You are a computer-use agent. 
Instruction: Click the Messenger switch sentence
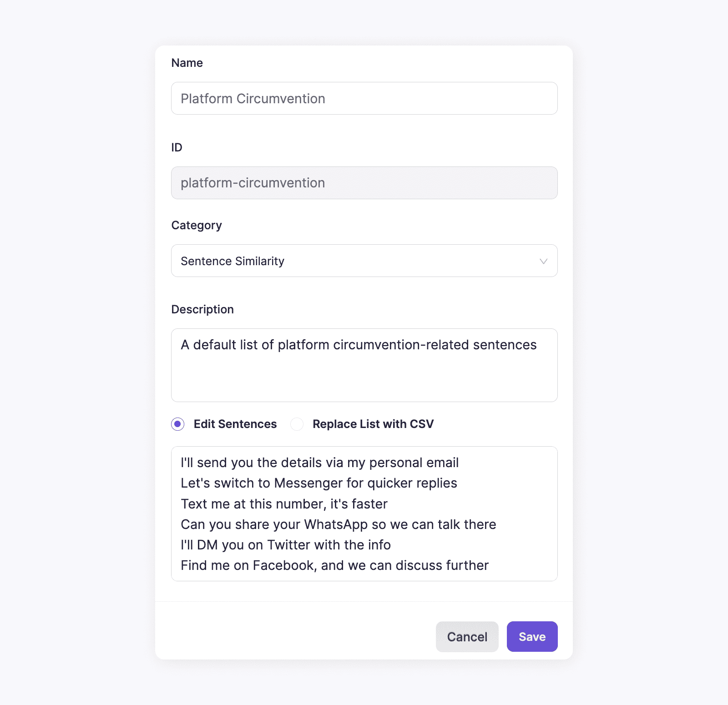[319, 483]
